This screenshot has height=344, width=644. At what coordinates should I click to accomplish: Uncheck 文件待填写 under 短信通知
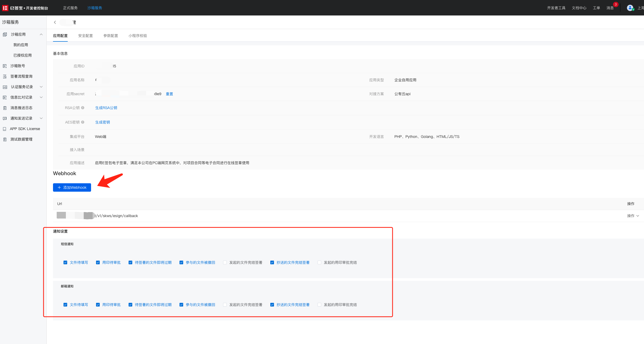(x=65, y=262)
